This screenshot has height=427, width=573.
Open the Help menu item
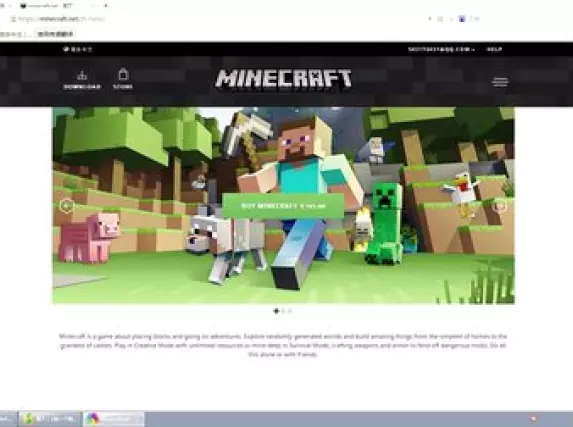(494, 49)
